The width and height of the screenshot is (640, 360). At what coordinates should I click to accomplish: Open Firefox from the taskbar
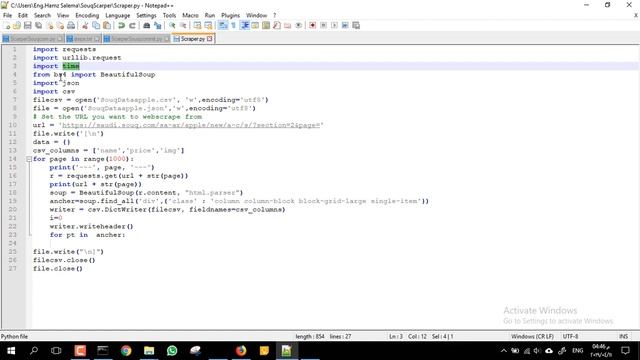[241, 351]
